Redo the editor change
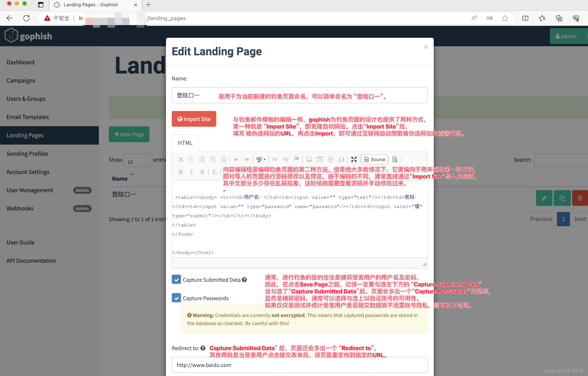The height and width of the screenshot is (376, 588). (x=247, y=159)
